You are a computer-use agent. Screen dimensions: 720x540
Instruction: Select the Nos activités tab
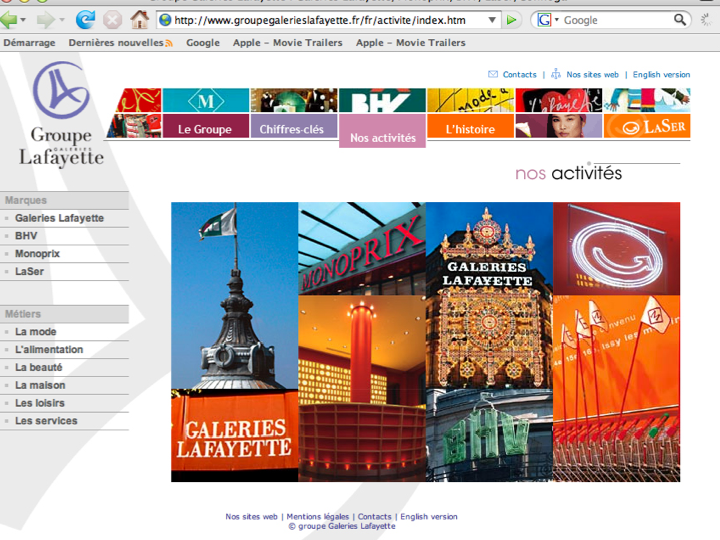click(x=382, y=131)
